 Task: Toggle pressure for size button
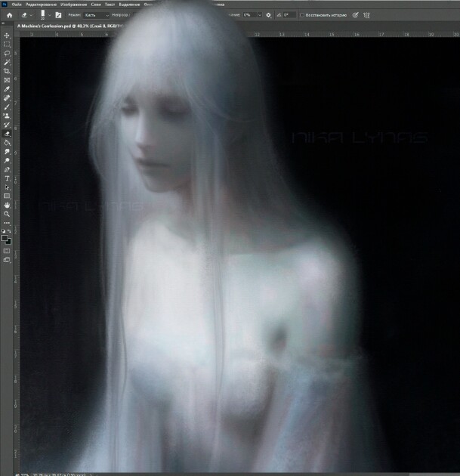point(355,15)
